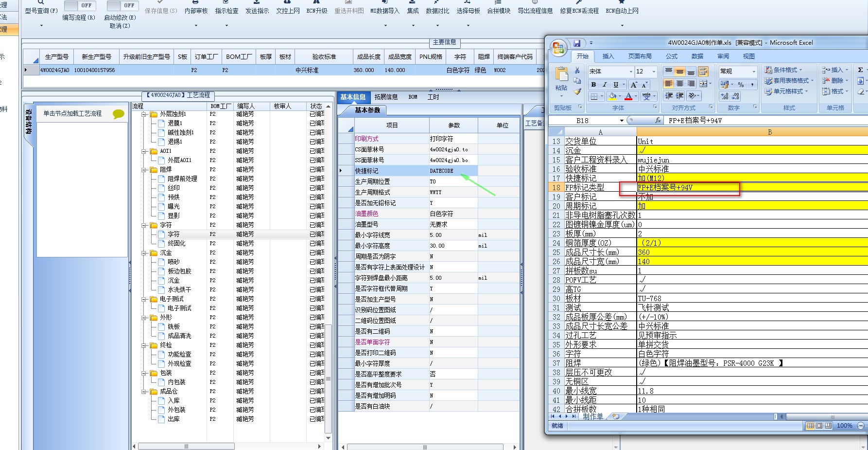Open the Excel Office button menu
868x450 pixels.
pyautogui.click(x=558, y=48)
